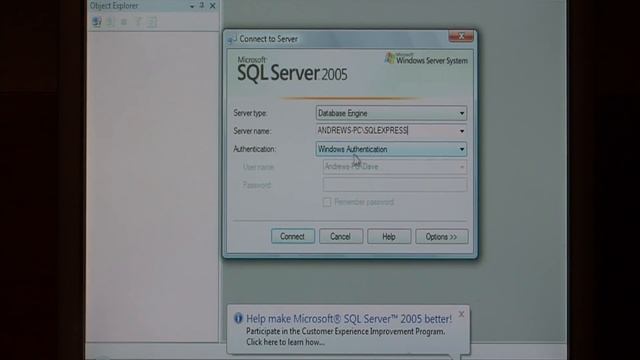Click the blue info icon in balloon
This screenshot has height=360, width=640.
coord(238,318)
